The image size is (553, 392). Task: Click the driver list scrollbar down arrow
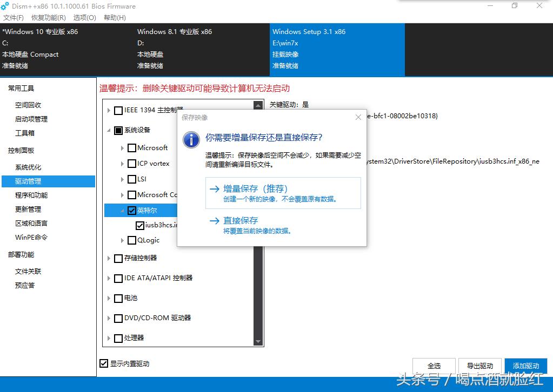258,341
